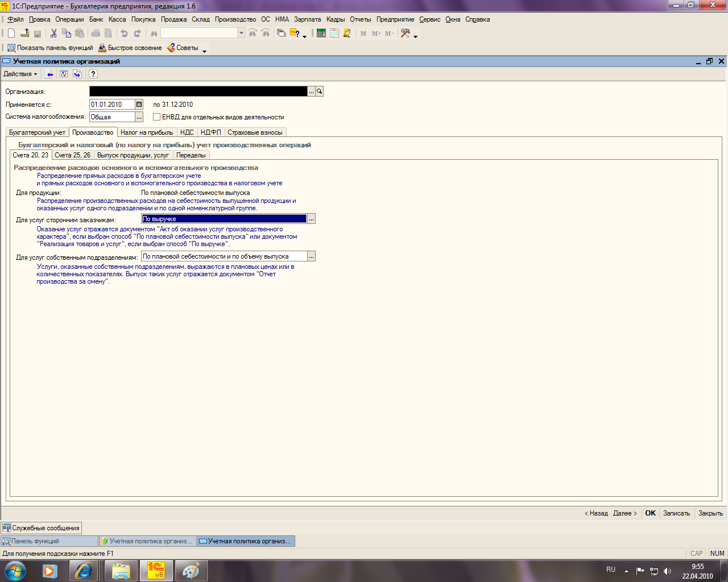The image size is (728, 582).
Task: Click the refresh icon in the form toolbar
Action: (x=64, y=74)
